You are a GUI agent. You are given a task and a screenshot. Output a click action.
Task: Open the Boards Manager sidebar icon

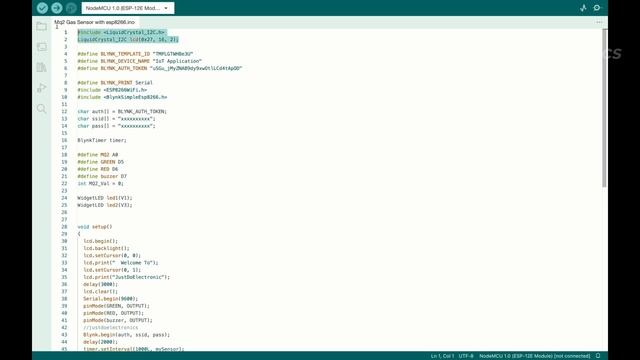(x=42, y=47)
